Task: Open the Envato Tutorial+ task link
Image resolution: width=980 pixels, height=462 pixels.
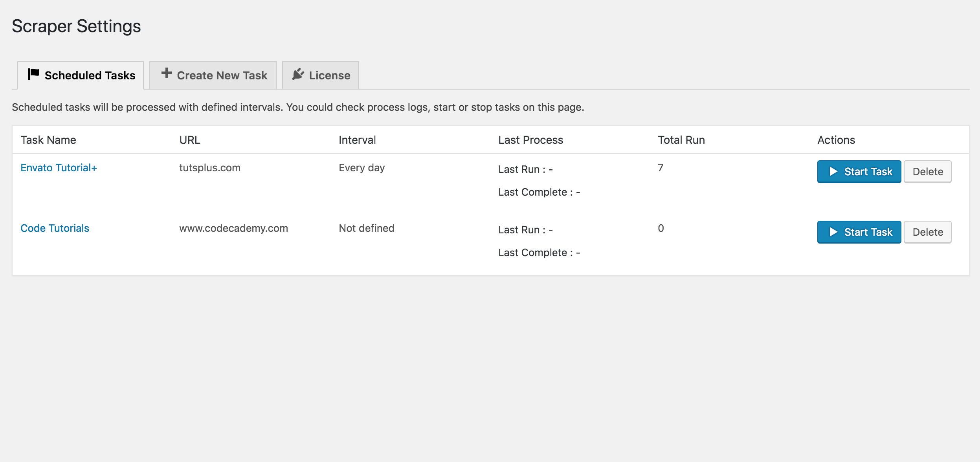Action: (x=59, y=168)
